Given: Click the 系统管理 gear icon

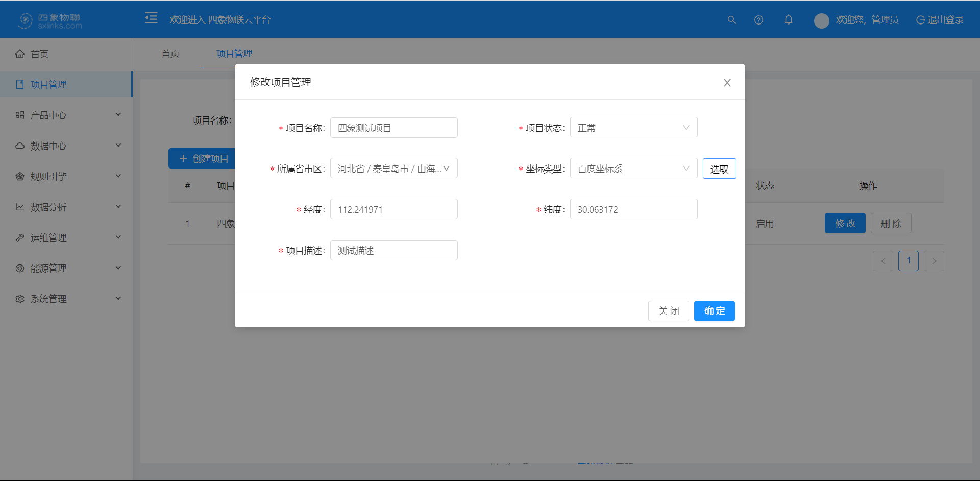Looking at the screenshot, I should (19, 299).
